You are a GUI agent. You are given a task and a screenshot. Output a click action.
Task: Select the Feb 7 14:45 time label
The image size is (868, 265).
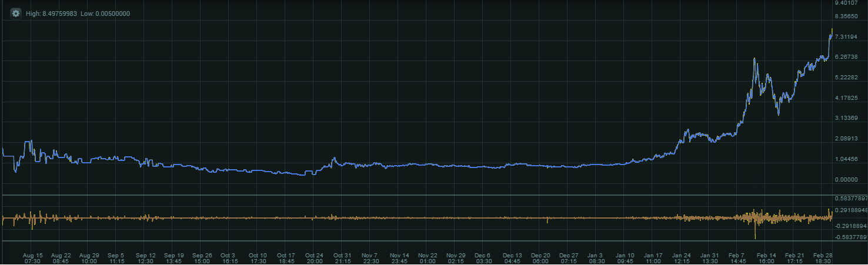click(737, 259)
